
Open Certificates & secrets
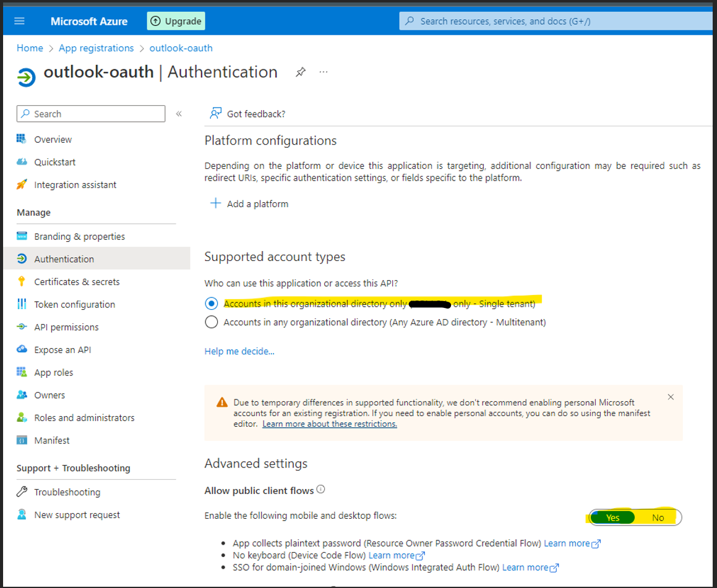[77, 282]
